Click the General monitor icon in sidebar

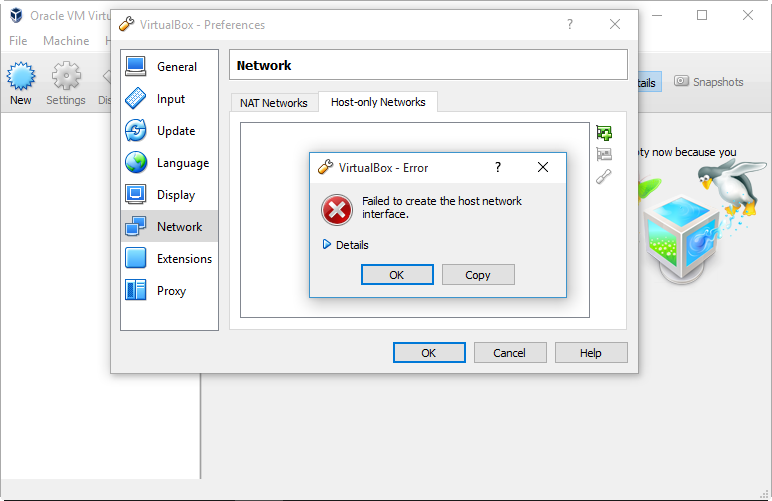(135, 66)
